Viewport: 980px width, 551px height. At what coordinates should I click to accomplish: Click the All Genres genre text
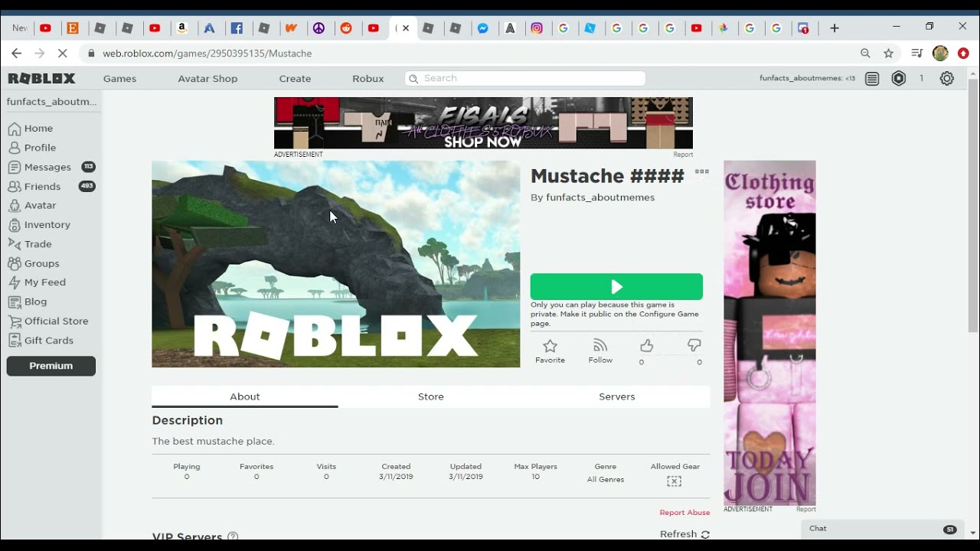[x=606, y=480]
